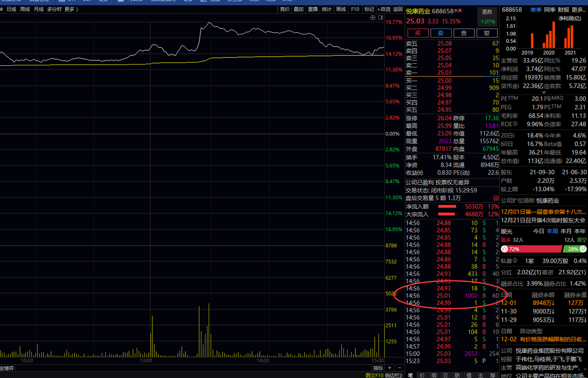Select the 联 bottom tab
This screenshot has width=588, height=378.
[x=457, y=376]
